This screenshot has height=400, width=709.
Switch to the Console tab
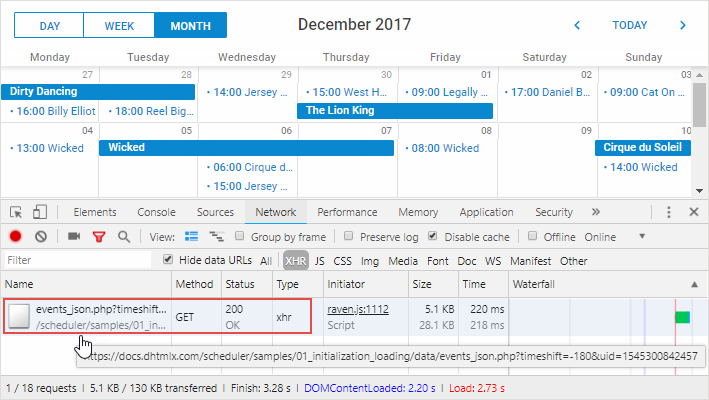[156, 212]
